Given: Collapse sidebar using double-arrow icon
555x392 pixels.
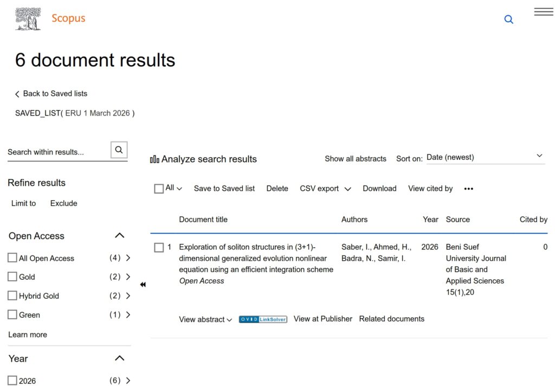Looking at the screenshot, I should pyautogui.click(x=143, y=285).
